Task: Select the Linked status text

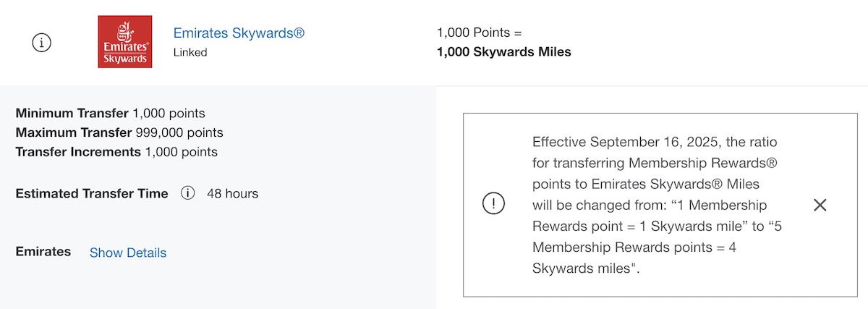Action: [x=190, y=52]
